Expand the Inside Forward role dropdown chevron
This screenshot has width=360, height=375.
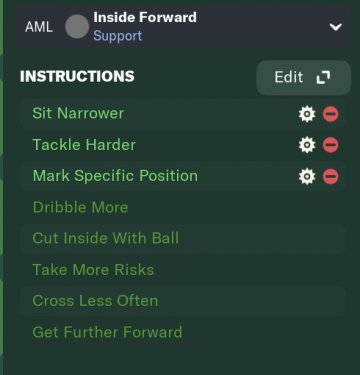point(335,27)
